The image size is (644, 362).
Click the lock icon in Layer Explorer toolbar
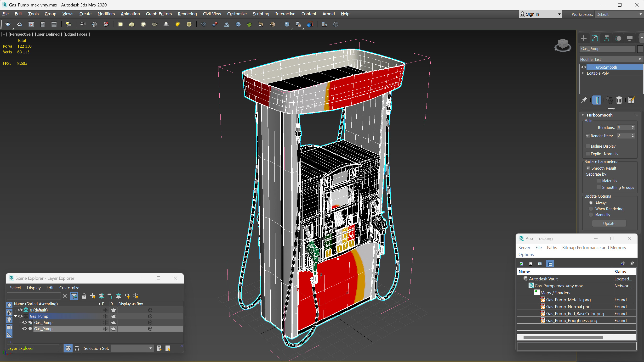(x=84, y=296)
